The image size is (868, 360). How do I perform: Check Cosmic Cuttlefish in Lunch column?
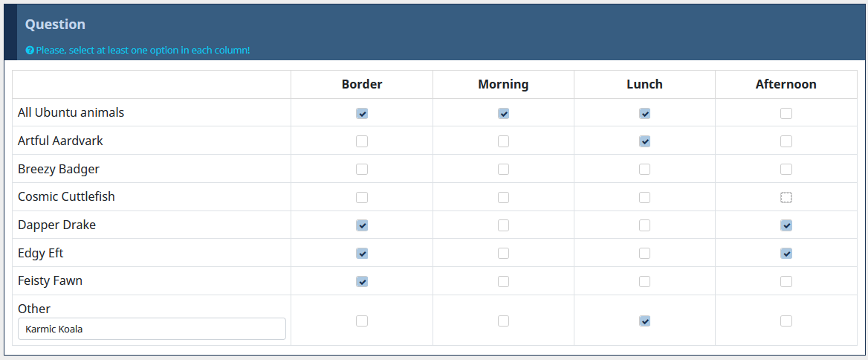click(x=644, y=198)
